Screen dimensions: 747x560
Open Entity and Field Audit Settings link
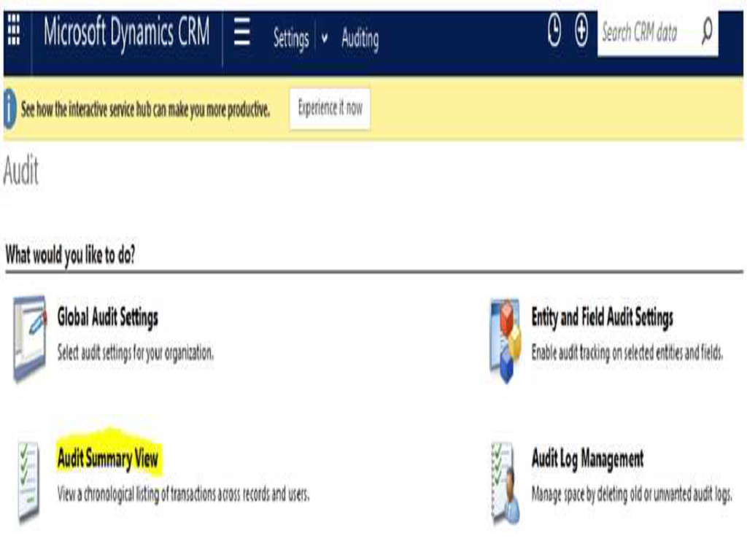coord(602,317)
